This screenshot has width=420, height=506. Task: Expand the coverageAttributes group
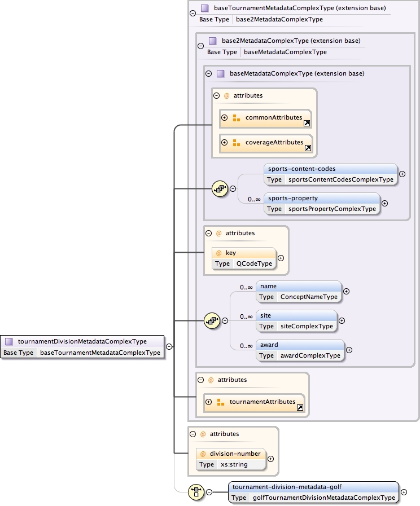point(224,142)
